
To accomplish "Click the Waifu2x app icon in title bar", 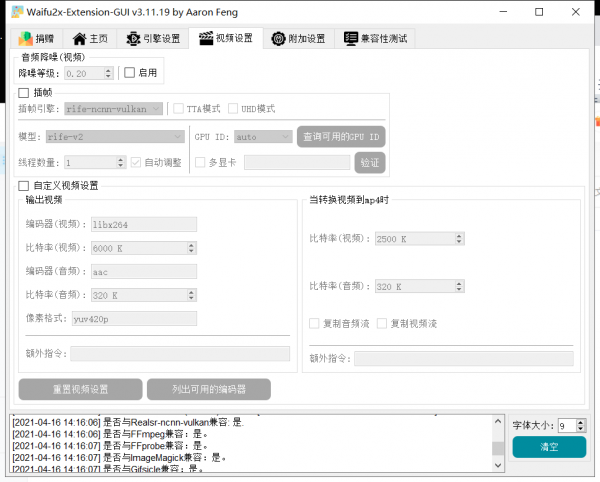I will (17, 12).
